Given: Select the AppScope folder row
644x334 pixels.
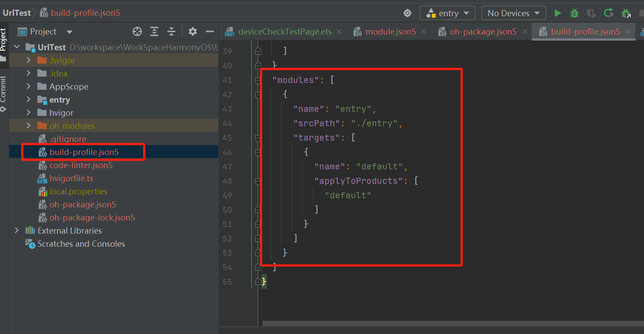Looking at the screenshot, I should 114,86.
